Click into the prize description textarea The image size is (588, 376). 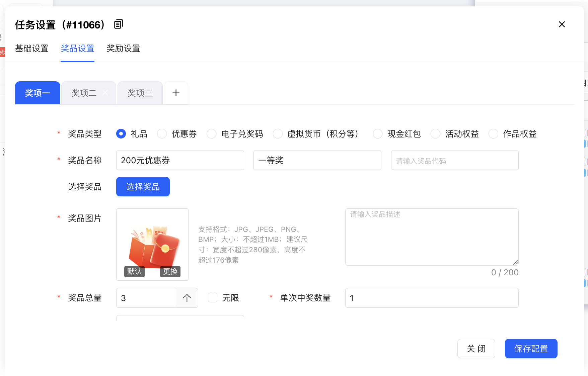click(x=431, y=237)
